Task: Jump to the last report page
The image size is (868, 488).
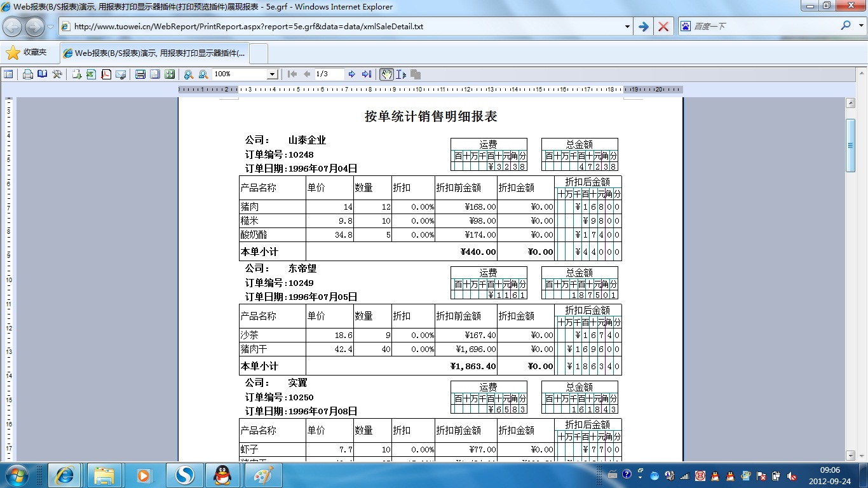Action: [x=367, y=74]
